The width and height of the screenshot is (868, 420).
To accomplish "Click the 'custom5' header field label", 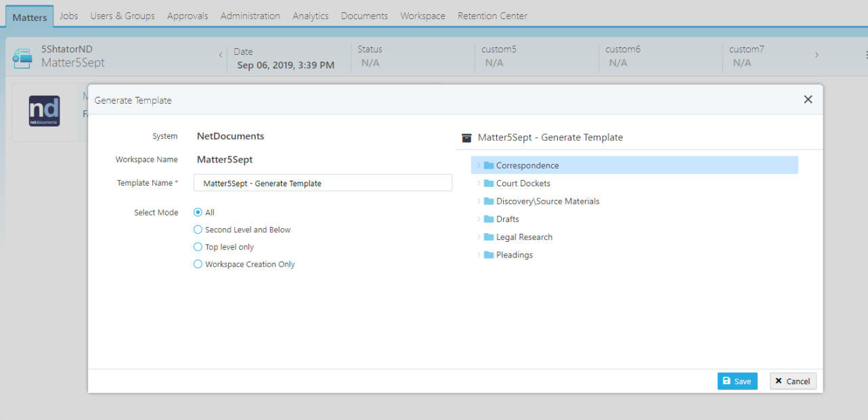I will [499, 49].
